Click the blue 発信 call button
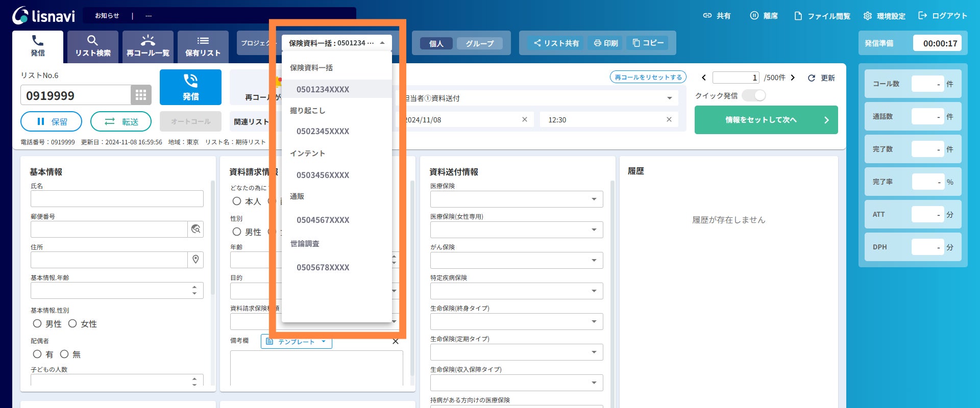This screenshot has height=408, width=980. click(x=190, y=87)
